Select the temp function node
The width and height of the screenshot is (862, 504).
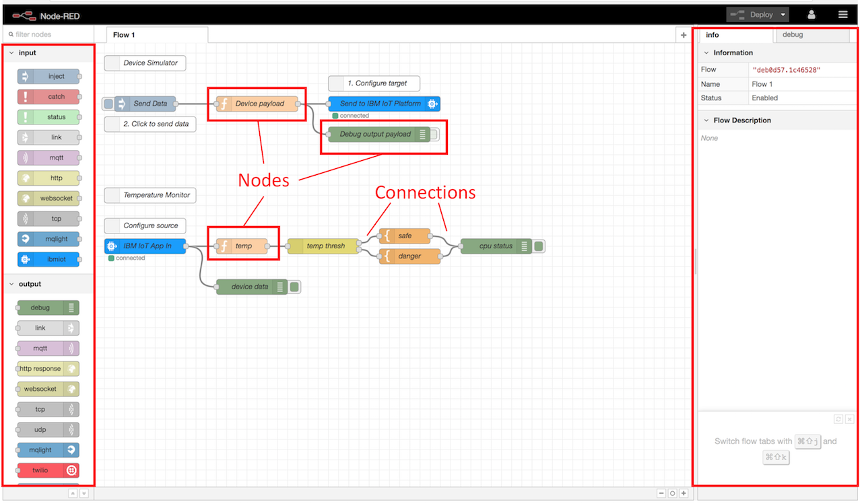click(x=242, y=246)
